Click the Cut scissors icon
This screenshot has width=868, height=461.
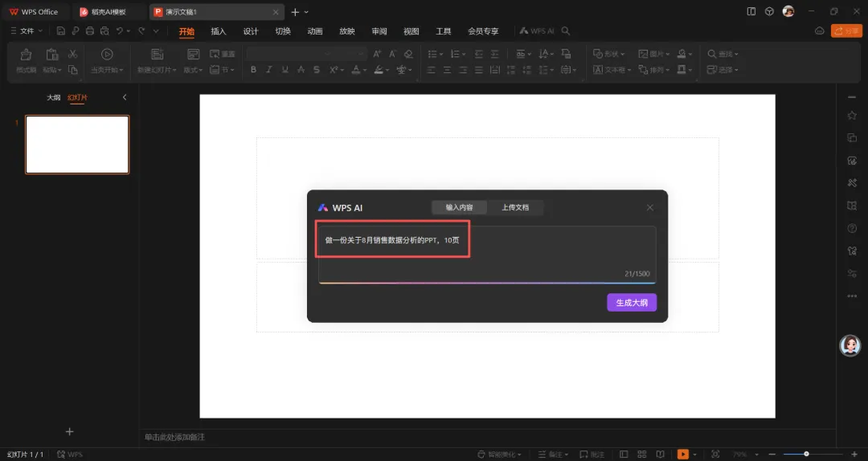point(72,54)
